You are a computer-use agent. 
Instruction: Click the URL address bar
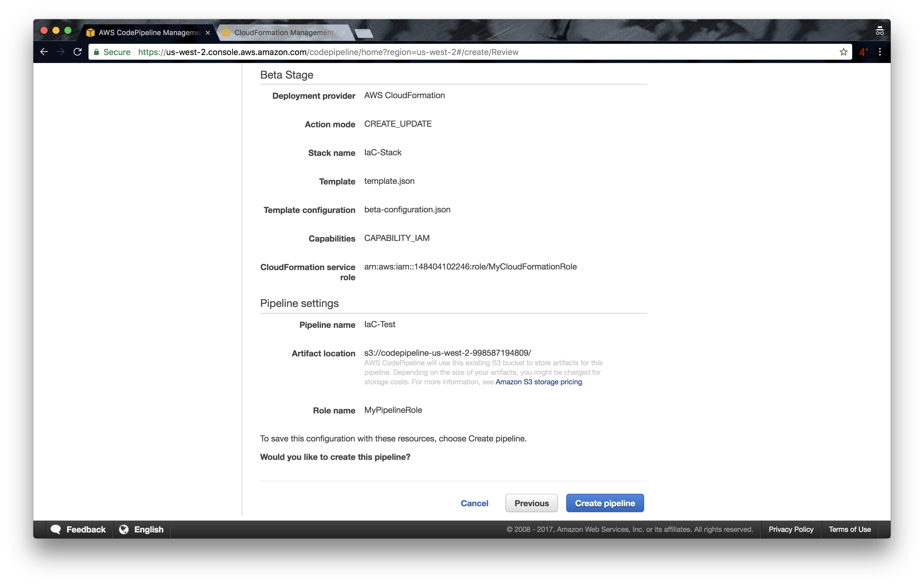(461, 52)
